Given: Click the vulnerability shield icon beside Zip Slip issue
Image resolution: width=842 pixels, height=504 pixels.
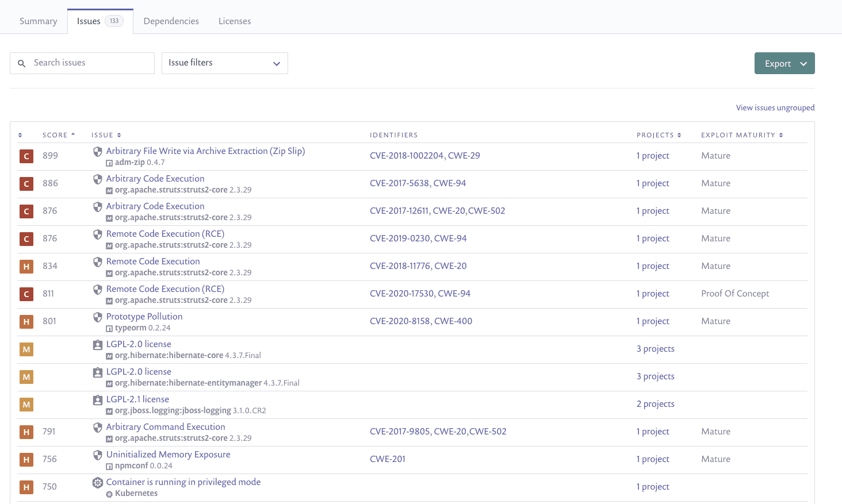Looking at the screenshot, I should point(97,151).
